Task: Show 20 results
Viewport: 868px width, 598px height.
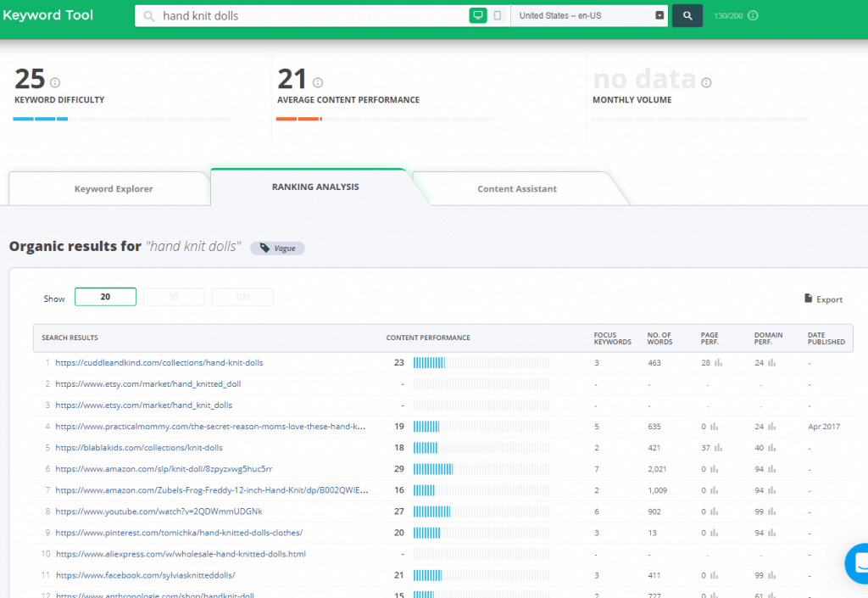Action: coord(105,297)
